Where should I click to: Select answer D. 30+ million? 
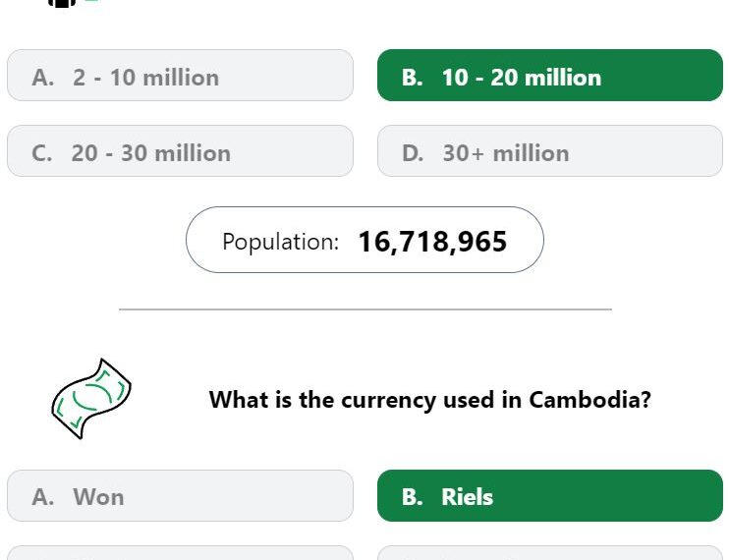[550, 150]
